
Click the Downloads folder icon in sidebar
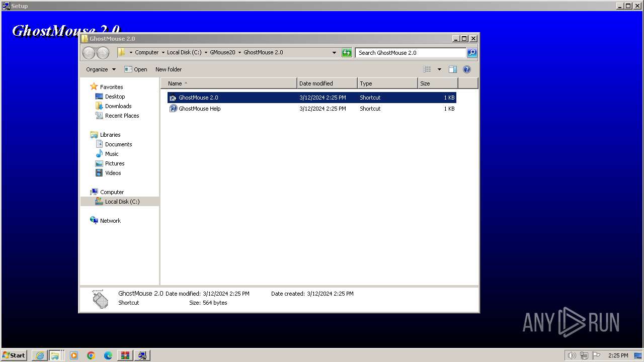99,106
